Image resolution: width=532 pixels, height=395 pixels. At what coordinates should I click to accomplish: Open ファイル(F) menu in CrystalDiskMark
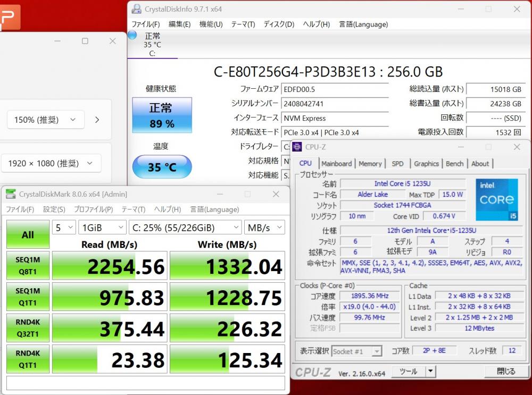(20, 209)
